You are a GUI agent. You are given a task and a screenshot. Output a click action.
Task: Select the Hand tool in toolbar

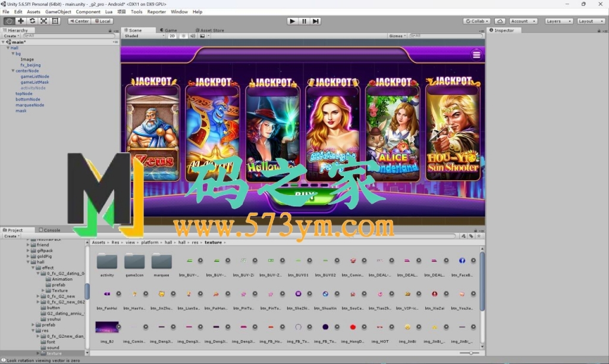tap(9, 21)
